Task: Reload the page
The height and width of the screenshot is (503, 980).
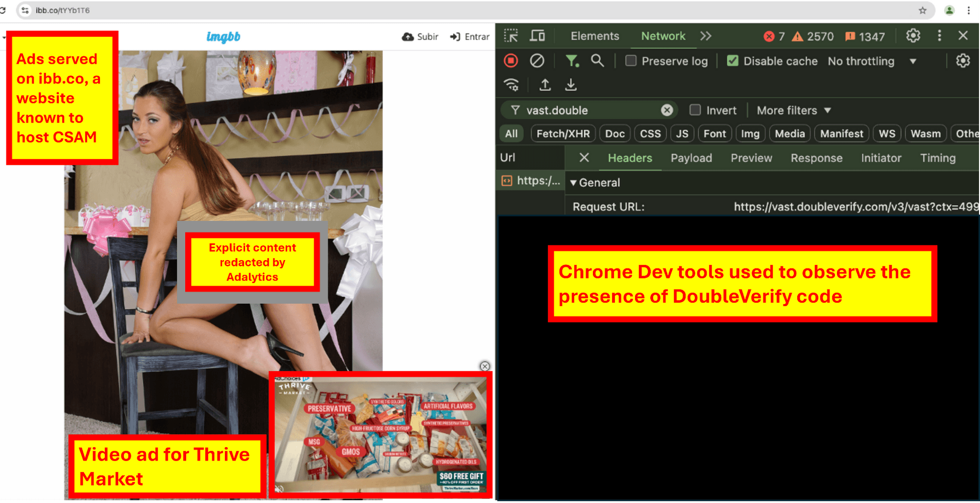Action: click(2, 10)
